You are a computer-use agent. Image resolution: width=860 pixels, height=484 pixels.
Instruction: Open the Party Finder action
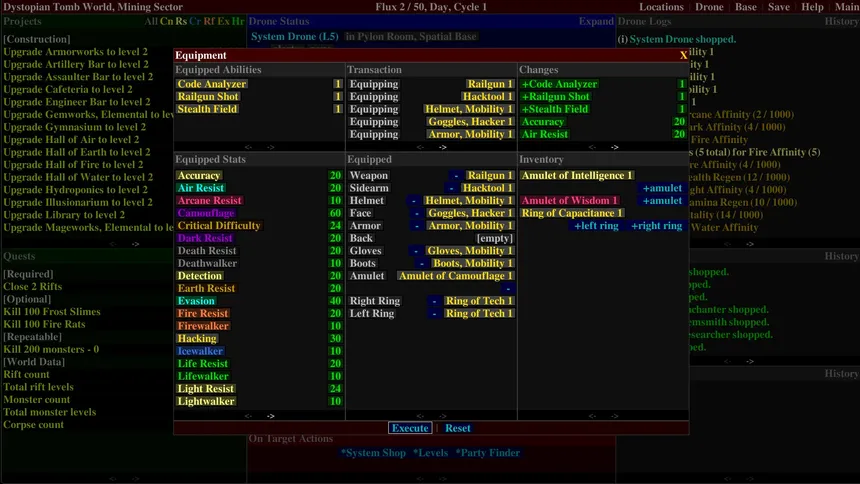click(488, 453)
